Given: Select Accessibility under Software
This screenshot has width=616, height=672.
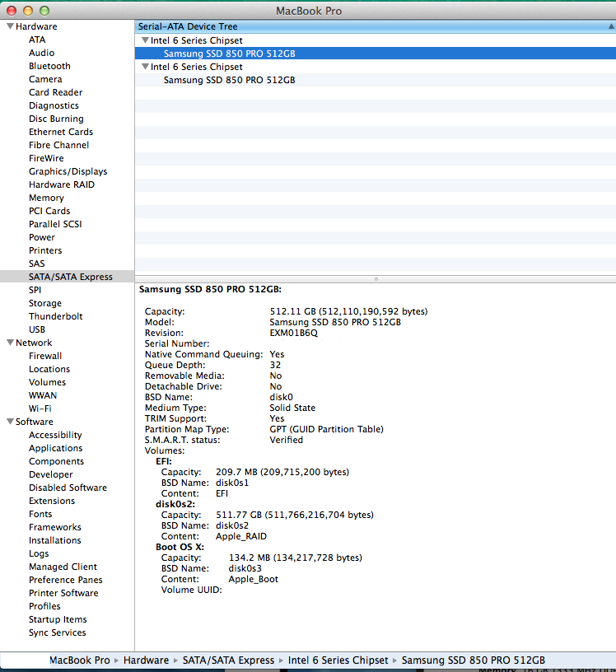Looking at the screenshot, I should [55, 435].
